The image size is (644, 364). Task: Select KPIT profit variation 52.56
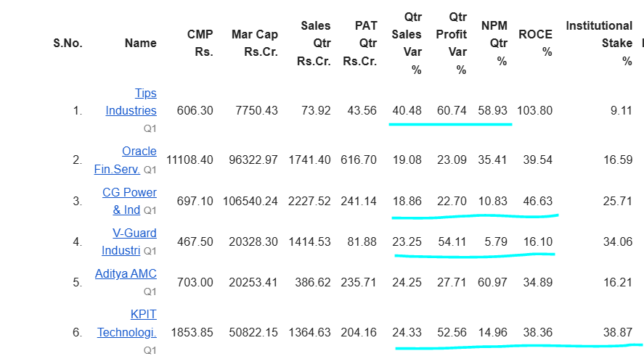(x=452, y=332)
